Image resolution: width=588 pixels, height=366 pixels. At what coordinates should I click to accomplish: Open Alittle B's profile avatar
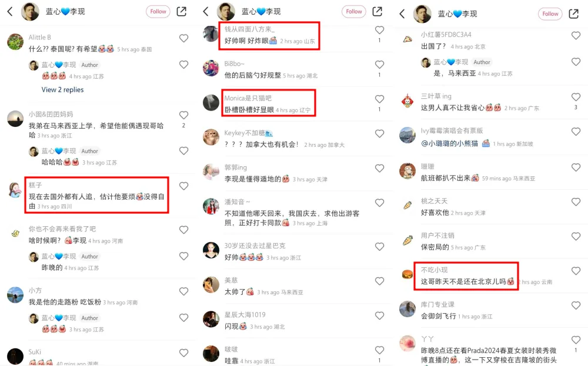pyautogui.click(x=15, y=42)
